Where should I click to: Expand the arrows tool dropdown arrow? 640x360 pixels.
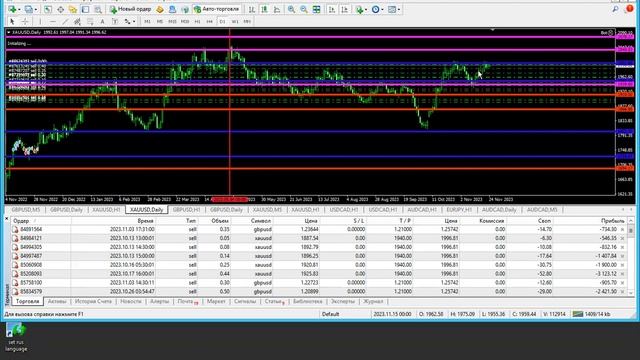tap(134, 22)
